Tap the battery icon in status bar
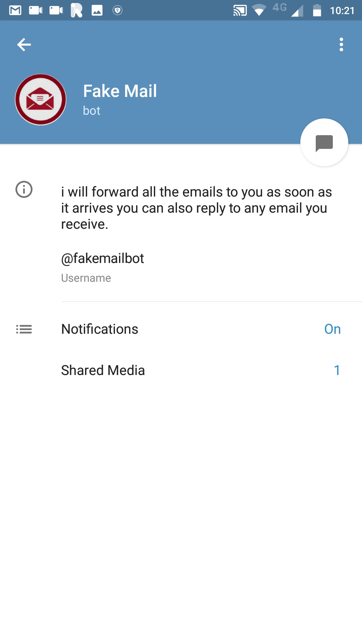This screenshot has width=362, height=644. click(317, 10)
